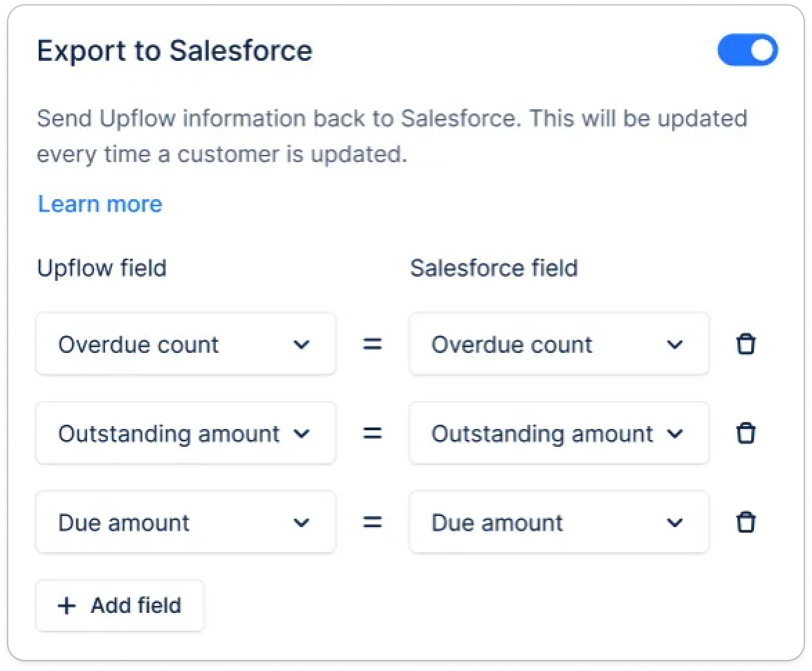This screenshot has height=671, width=812.
Task: Click the Add field button label
Action: click(136, 605)
